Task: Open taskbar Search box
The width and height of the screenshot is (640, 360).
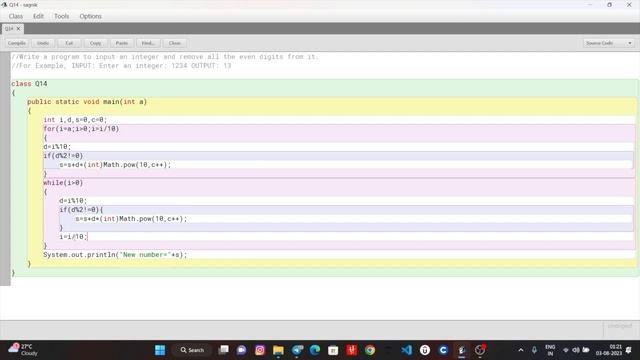Action: click(x=192, y=350)
